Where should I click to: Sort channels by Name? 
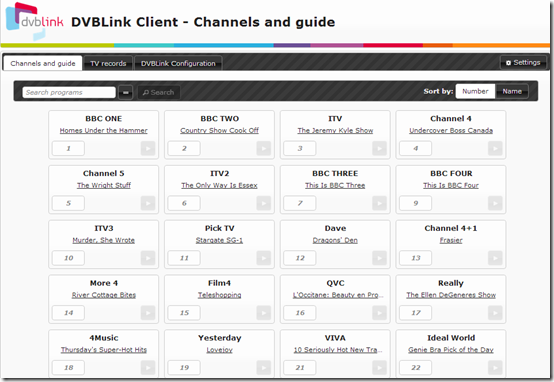tap(512, 91)
